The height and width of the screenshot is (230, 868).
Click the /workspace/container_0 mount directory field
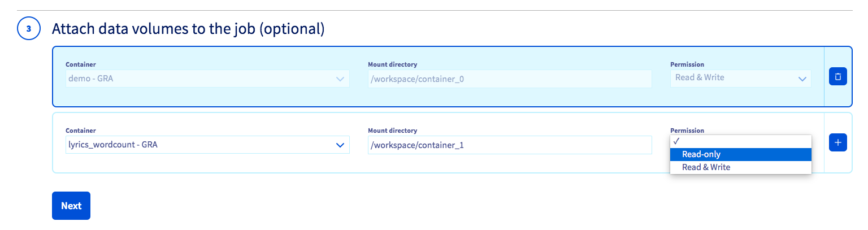(510, 79)
